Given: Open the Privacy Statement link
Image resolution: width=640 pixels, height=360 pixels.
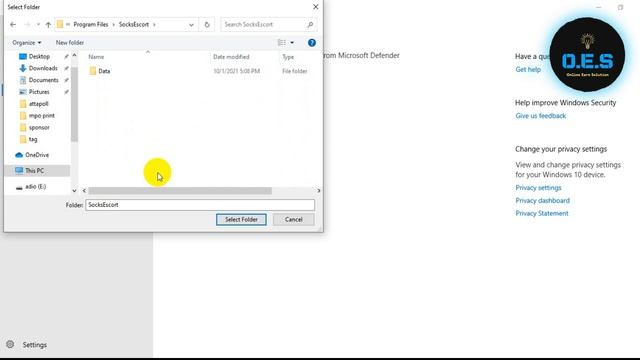Looking at the screenshot, I should 542,213.
